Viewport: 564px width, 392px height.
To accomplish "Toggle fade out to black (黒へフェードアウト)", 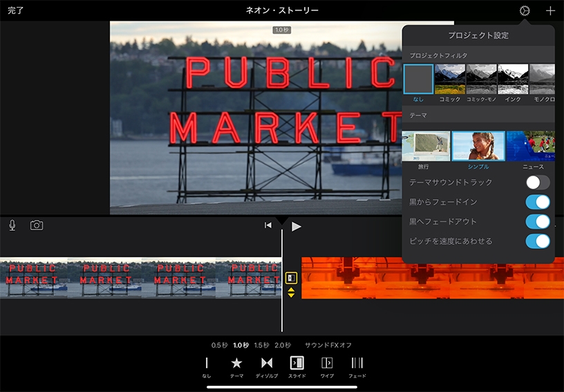I will (537, 221).
